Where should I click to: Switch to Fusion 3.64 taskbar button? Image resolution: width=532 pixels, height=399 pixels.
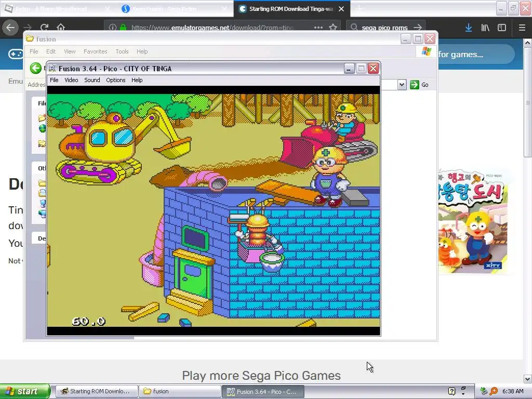263,392
